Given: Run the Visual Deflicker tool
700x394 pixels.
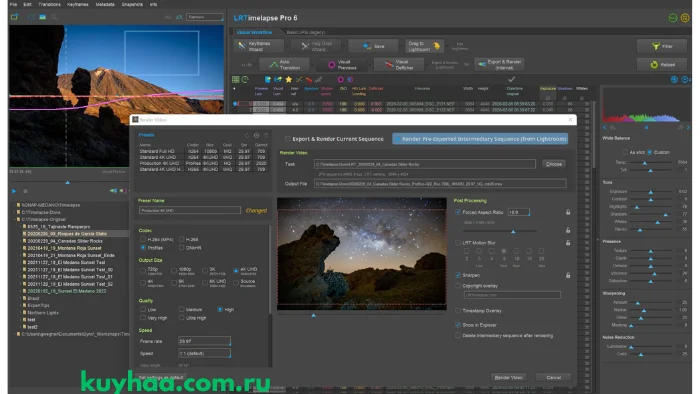Looking at the screenshot, I should (399, 65).
